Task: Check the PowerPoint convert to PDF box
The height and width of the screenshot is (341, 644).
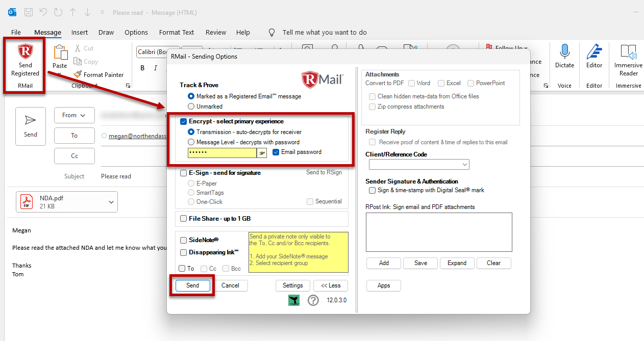Action: tap(470, 83)
